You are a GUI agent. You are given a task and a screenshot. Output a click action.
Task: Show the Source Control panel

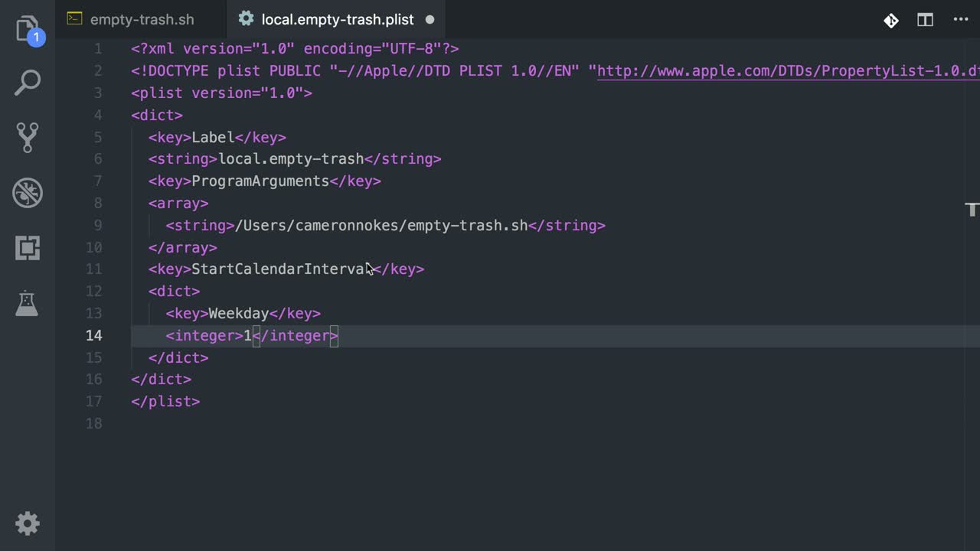pyautogui.click(x=28, y=138)
